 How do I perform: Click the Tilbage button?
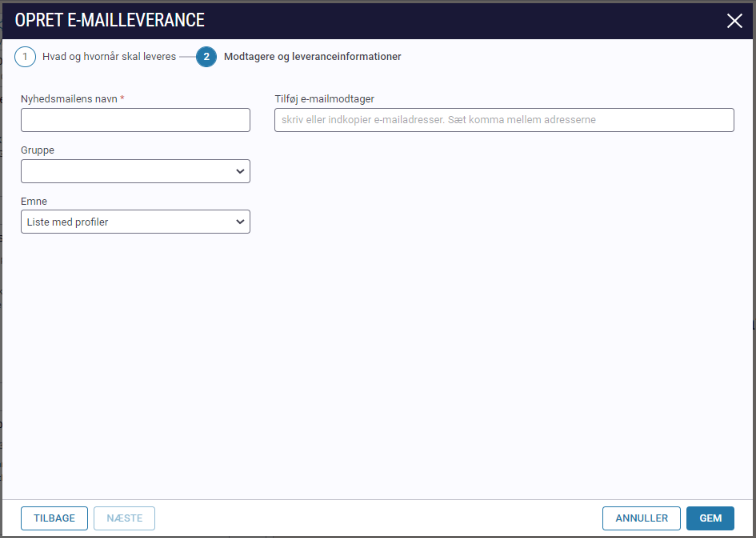click(54, 518)
